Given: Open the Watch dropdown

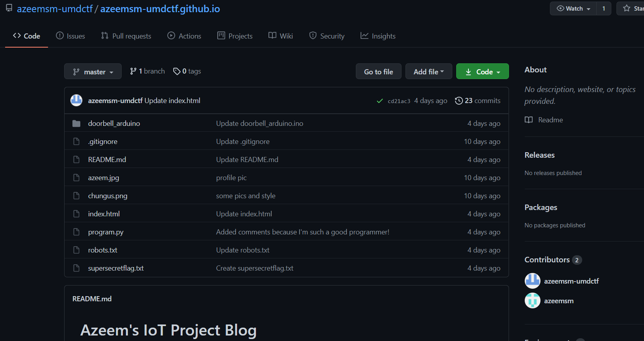Looking at the screenshot, I should click(574, 8).
